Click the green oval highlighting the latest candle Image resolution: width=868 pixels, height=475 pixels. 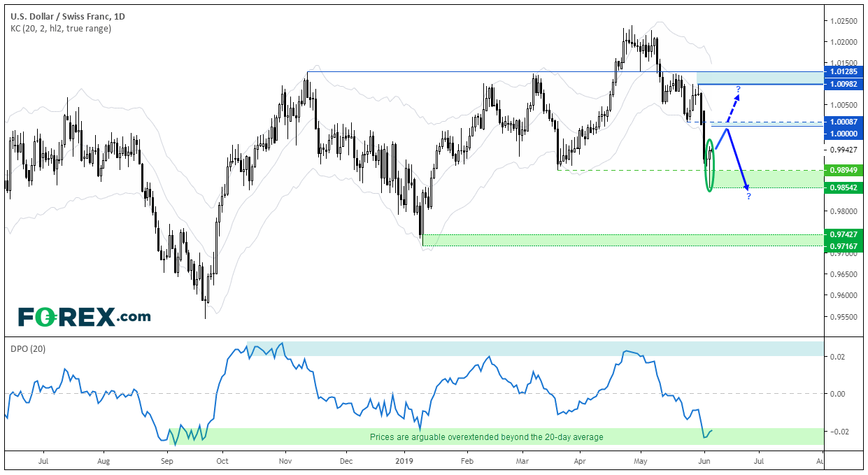pos(711,166)
